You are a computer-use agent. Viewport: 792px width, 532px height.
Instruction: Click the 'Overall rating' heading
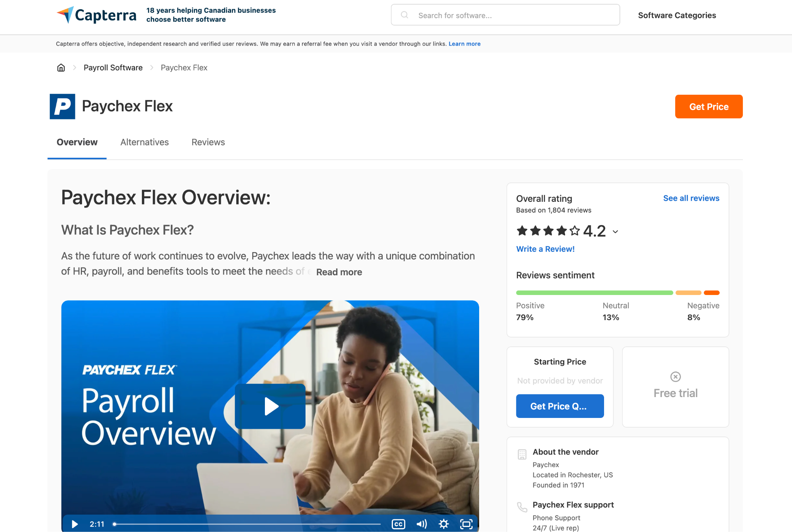click(544, 199)
